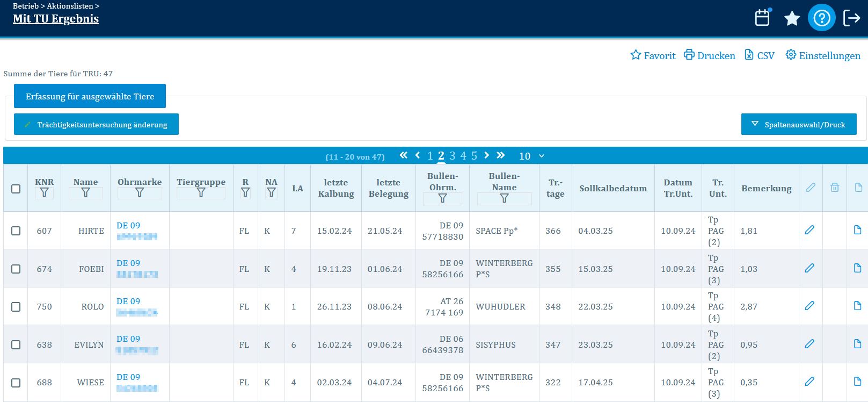Toggle the select-all checkbox in header
Viewport: 868px width, 402px height.
pos(16,189)
